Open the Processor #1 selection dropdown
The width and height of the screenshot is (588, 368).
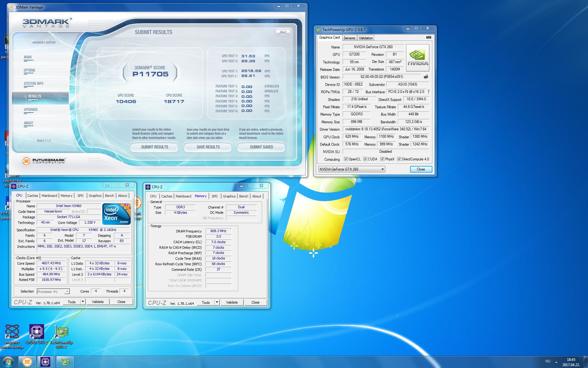(x=67, y=292)
